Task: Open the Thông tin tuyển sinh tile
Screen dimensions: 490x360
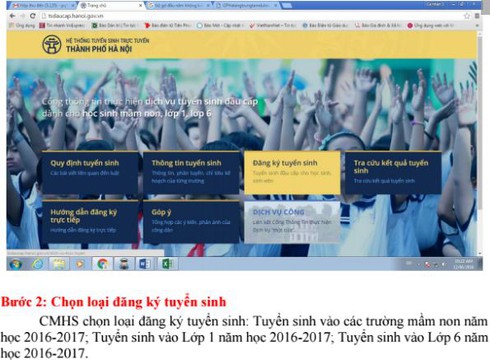Action: (x=191, y=173)
